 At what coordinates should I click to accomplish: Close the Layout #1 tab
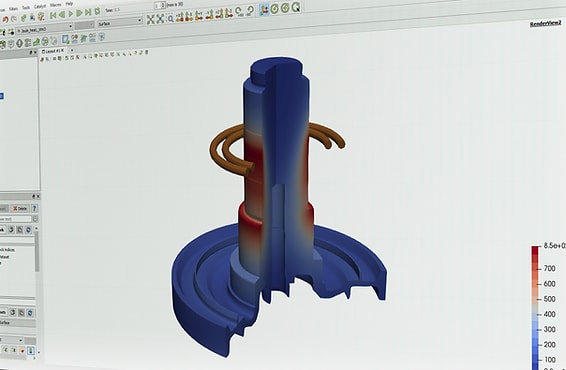(x=62, y=51)
